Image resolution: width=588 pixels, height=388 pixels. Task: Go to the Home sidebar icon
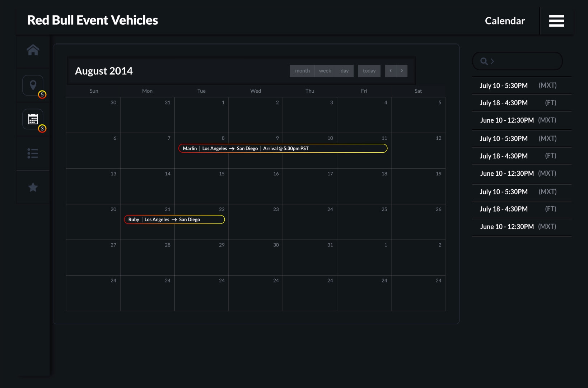(x=33, y=50)
